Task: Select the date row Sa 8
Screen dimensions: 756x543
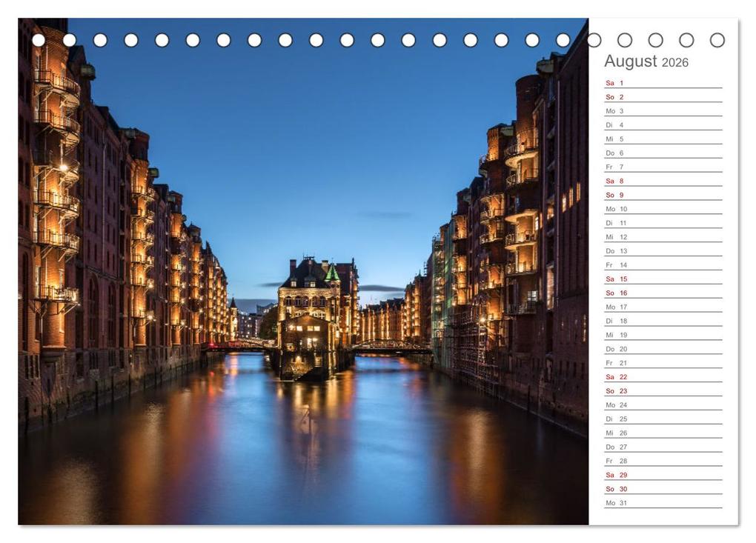Action: 663,181
